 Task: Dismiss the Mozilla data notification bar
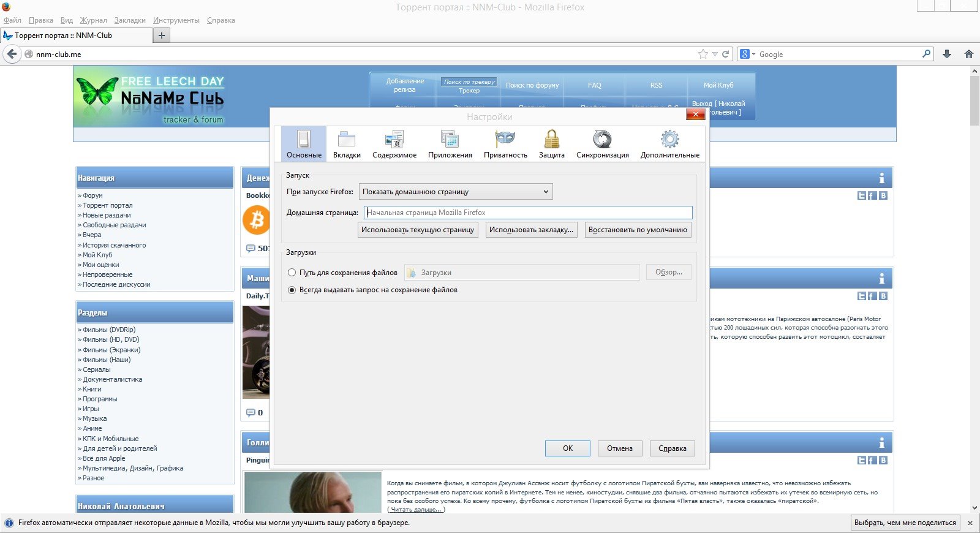pos(970,523)
